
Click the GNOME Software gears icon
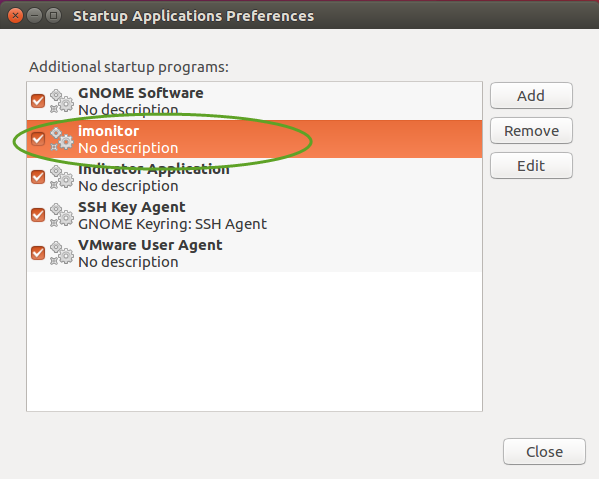[x=62, y=101]
